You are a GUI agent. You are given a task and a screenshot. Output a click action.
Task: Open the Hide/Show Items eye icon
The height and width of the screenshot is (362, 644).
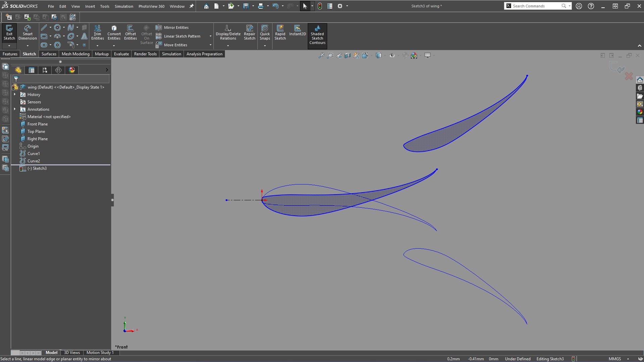392,56
